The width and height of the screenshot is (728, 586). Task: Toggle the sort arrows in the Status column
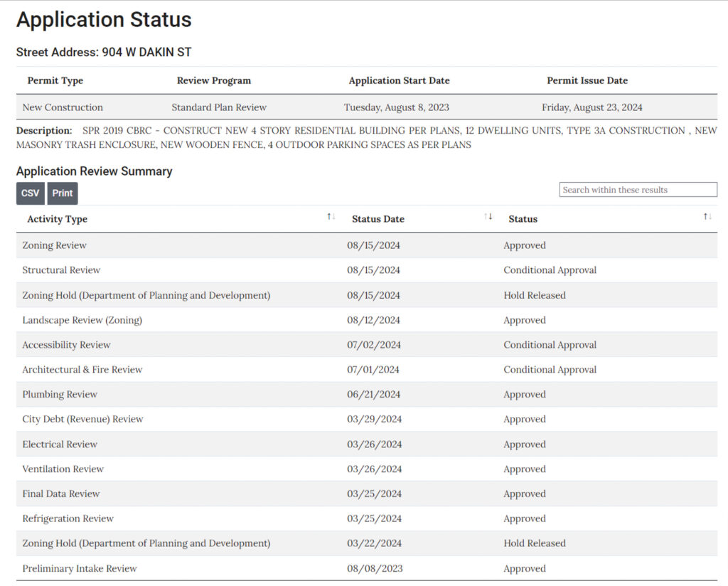(707, 217)
